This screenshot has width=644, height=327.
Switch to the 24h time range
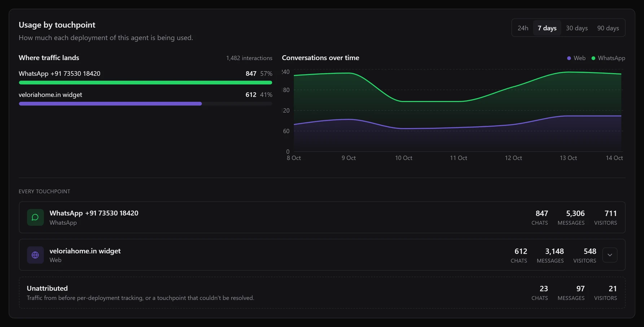523,28
